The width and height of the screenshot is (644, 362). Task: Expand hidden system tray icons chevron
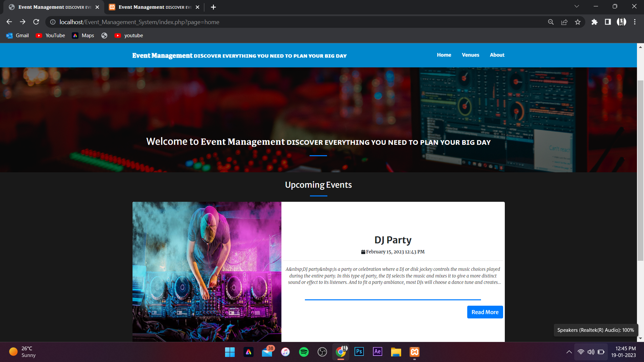569,352
